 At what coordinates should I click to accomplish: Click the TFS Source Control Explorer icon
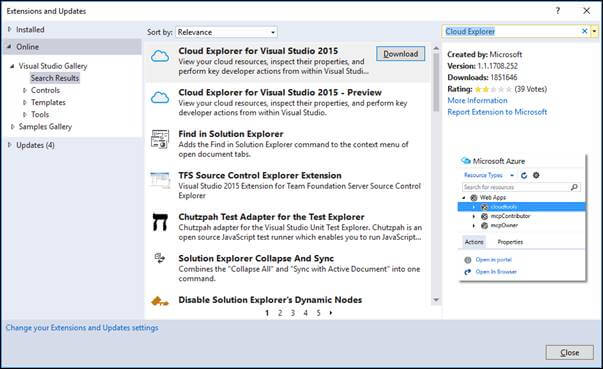point(160,180)
